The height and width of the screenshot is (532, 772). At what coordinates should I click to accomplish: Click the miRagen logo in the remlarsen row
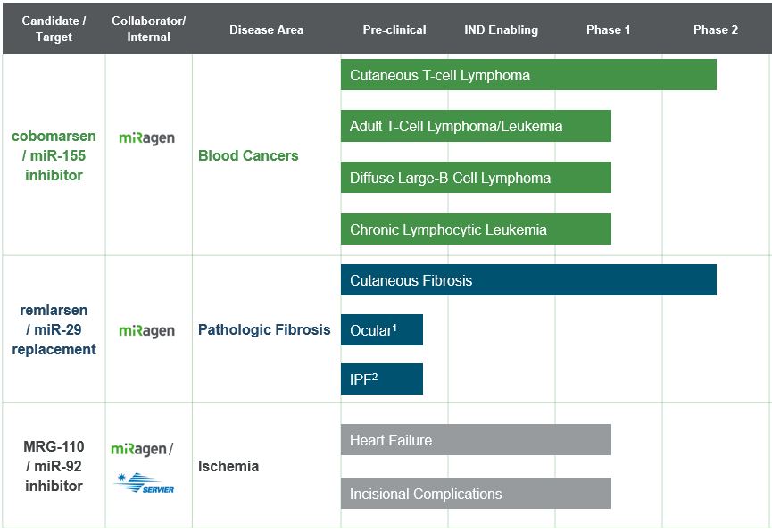coord(147,330)
